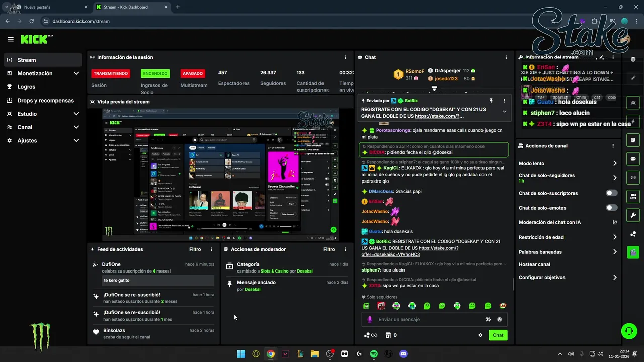Open Chat panel options menu

(506, 57)
